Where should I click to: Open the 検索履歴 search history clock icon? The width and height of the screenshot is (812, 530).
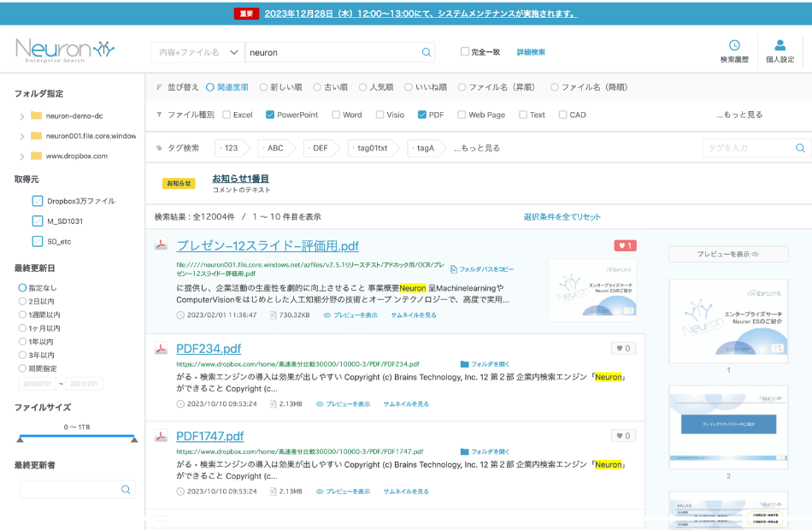pos(734,45)
